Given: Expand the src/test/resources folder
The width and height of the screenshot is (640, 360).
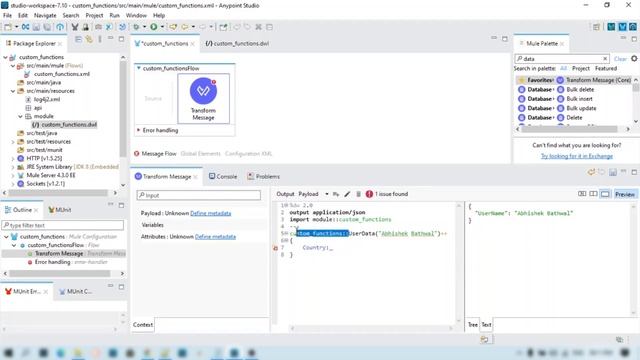Looking at the screenshot, I should point(13,142).
